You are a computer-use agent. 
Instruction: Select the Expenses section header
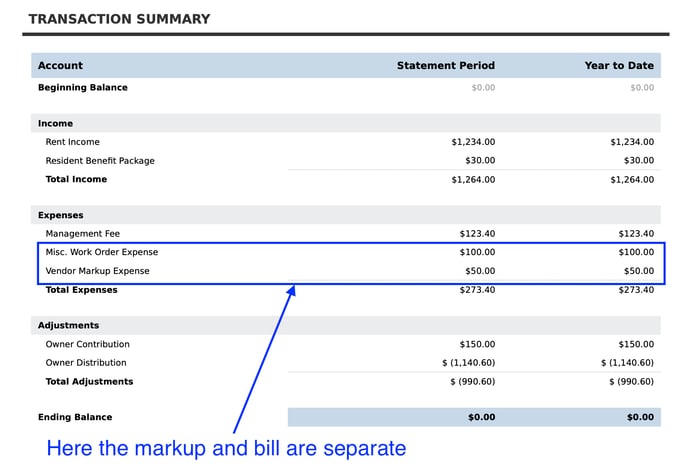click(60, 215)
